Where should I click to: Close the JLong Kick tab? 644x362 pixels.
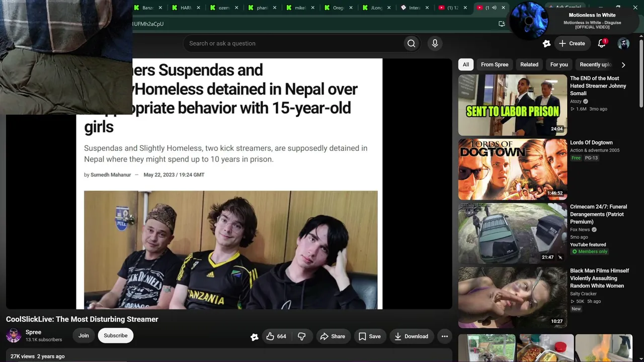(x=389, y=8)
